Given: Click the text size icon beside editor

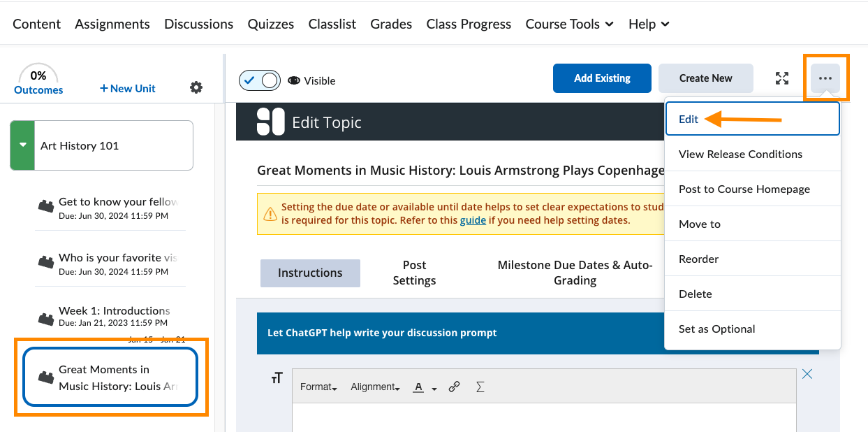Looking at the screenshot, I should (277, 378).
